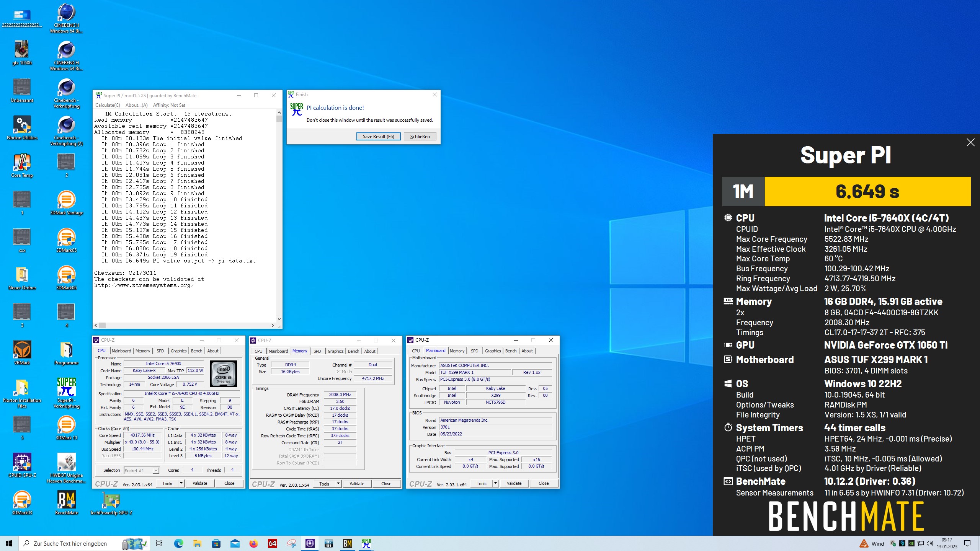Click Close button in CPU-Z Mainboard window

[x=544, y=483]
